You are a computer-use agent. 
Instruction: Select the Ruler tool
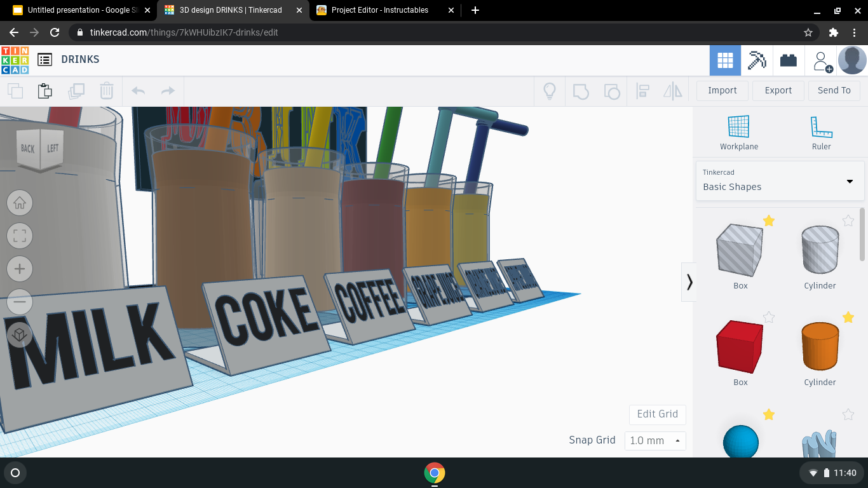pos(822,133)
